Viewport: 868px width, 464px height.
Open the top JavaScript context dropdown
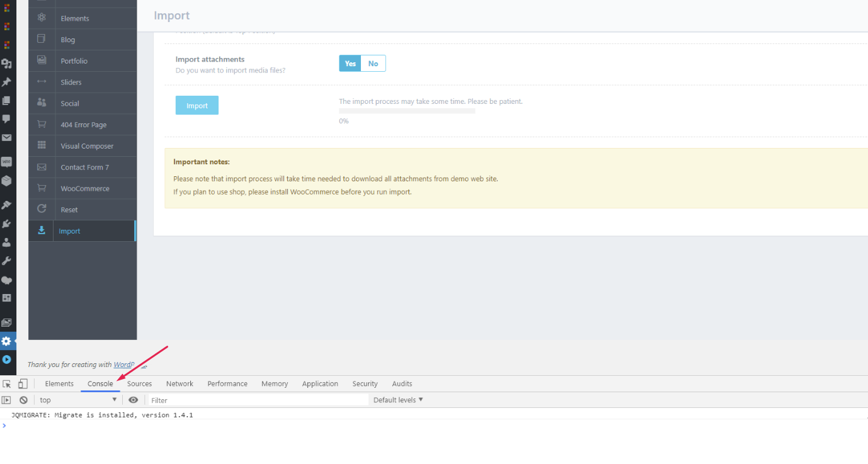click(78, 400)
